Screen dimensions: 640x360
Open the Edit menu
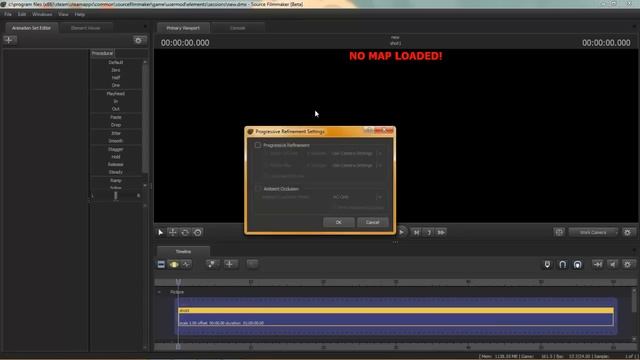coord(22,14)
